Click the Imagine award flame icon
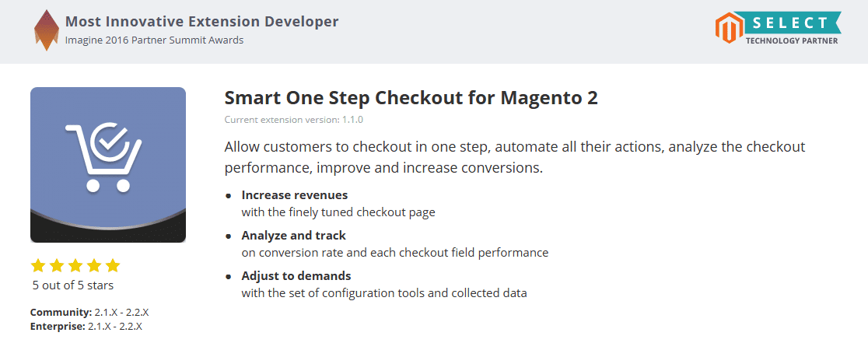The width and height of the screenshot is (868, 343). click(x=47, y=30)
